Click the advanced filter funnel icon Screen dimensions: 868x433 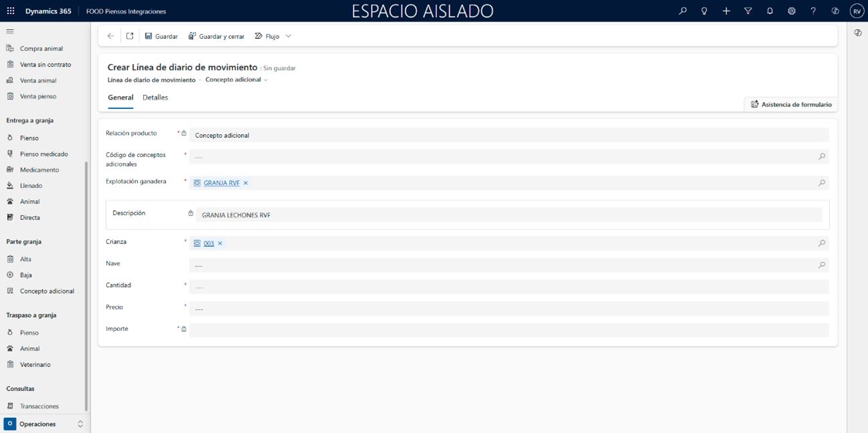[x=748, y=11]
